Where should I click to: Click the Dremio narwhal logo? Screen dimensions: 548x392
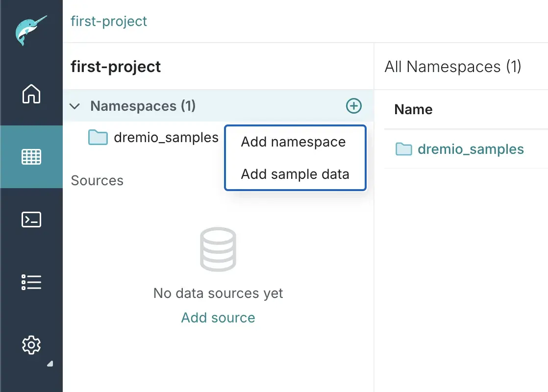(x=31, y=30)
